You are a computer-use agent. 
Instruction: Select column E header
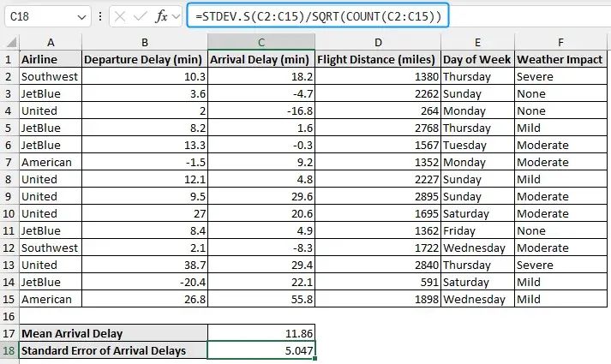[x=477, y=42]
